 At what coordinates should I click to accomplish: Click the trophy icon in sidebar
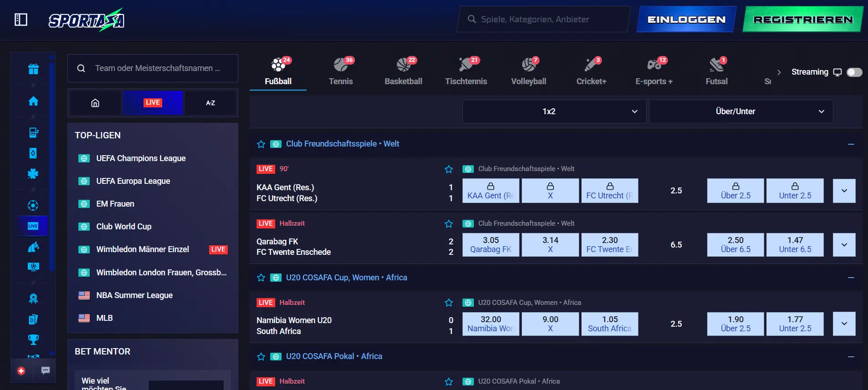33,339
